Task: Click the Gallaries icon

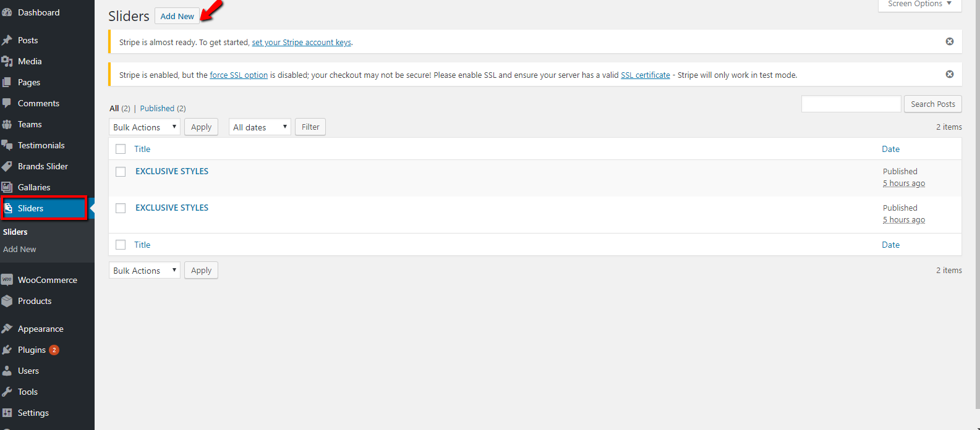Action: point(7,187)
